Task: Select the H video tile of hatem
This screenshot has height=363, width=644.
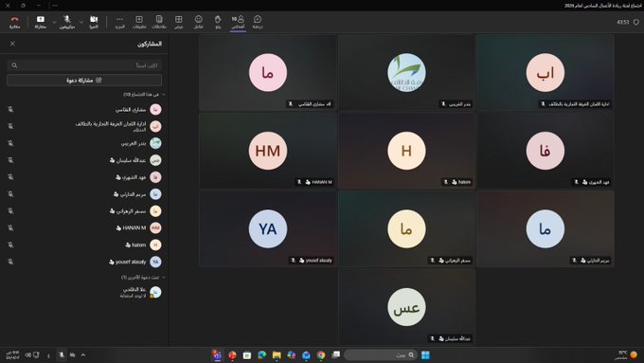Action: coord(406,151)
